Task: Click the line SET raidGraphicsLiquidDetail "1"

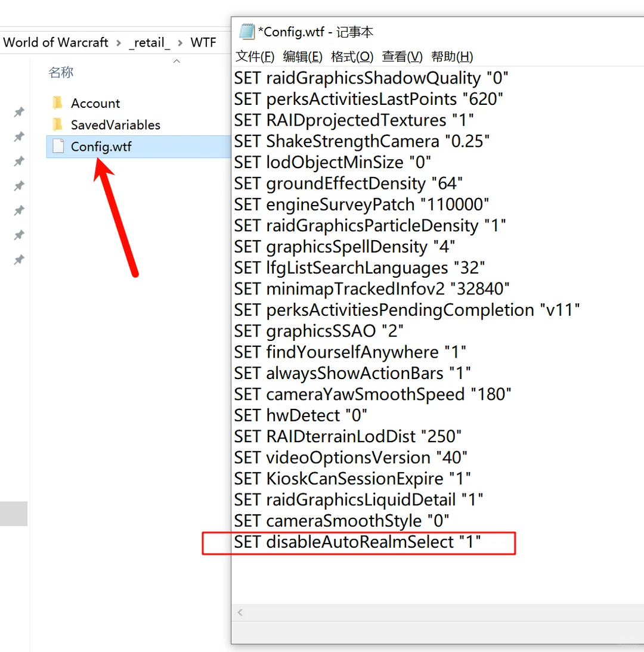Action: coord(358,500)
